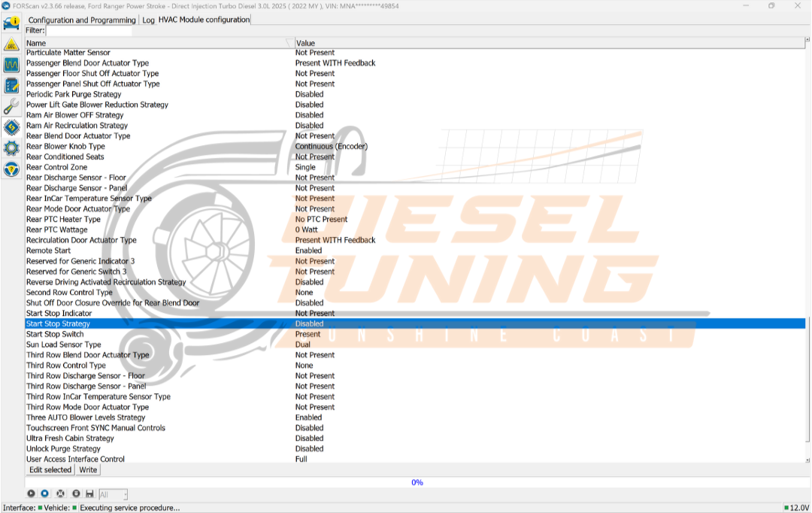Select the Start Stop Switch row
This screenshot has width=812, height=513.
pos(415,334)
